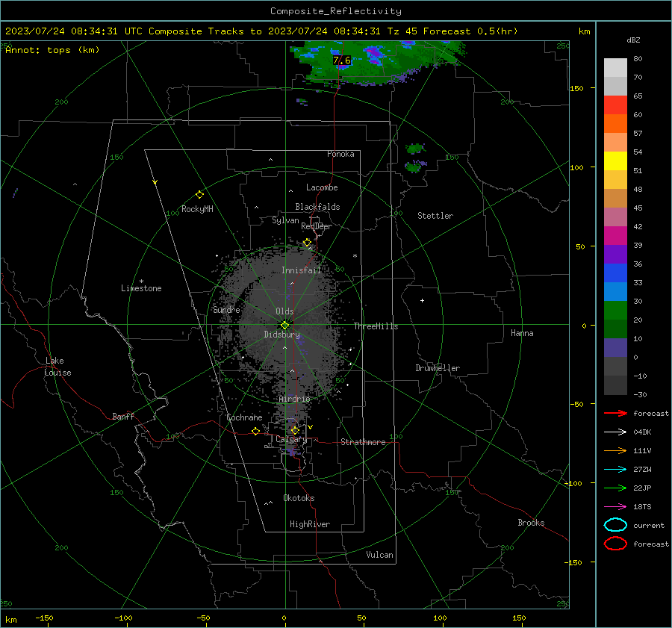This screenshot has width=672, height=628.
Task: Click the Strathmore city label
Action: (x=363, y=442)
